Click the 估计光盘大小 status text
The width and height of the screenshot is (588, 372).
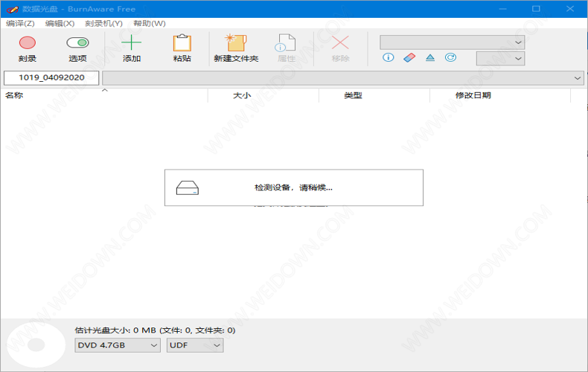coord(155,330)
